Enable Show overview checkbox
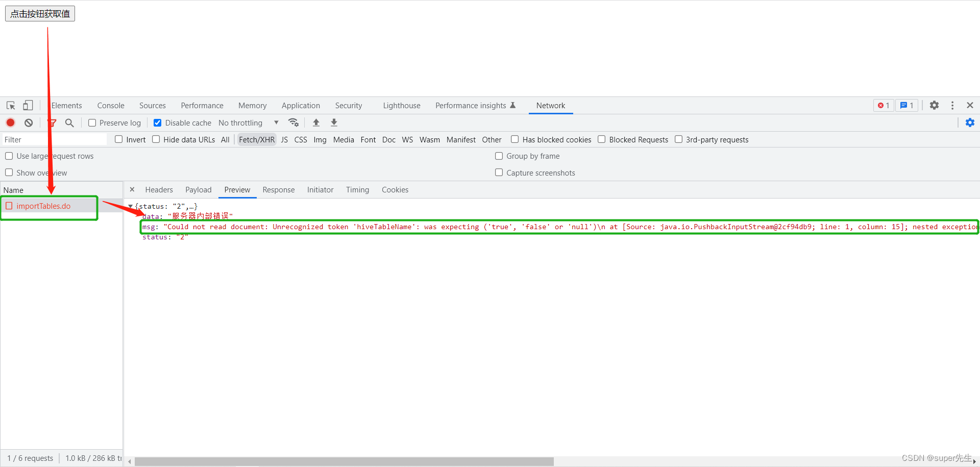980x467 pixels. [x=9, y=173]
